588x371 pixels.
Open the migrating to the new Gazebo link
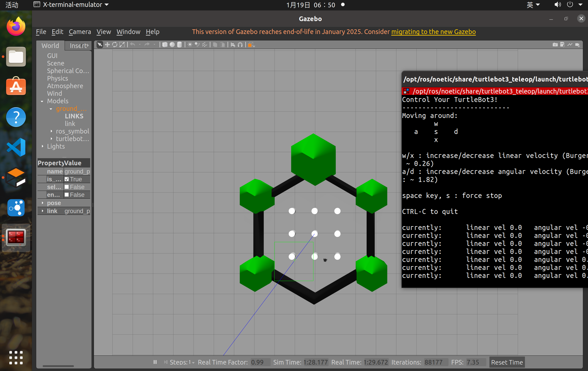(x=433, y=32)
